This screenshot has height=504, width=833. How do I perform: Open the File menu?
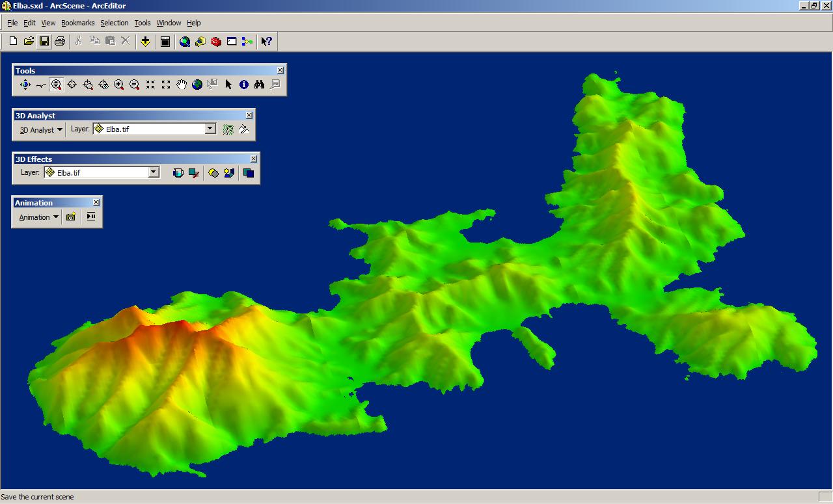coord(12,23)
